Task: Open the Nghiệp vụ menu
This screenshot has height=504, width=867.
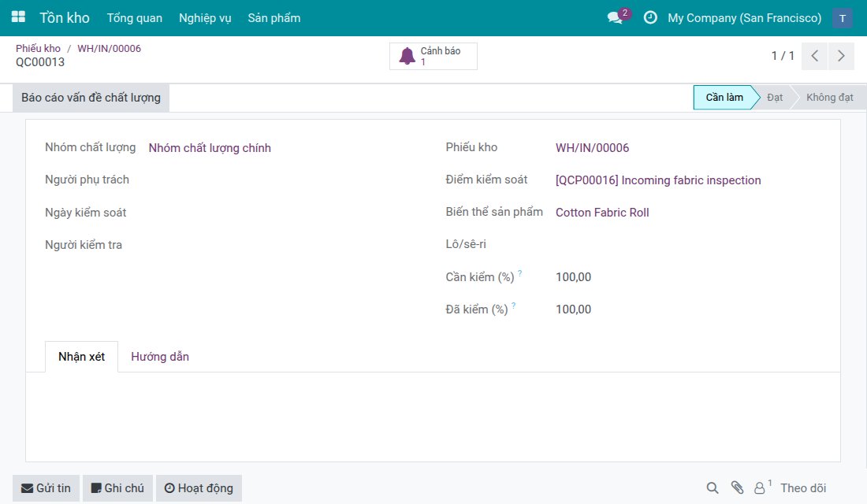Action: (x=205, y=18)
